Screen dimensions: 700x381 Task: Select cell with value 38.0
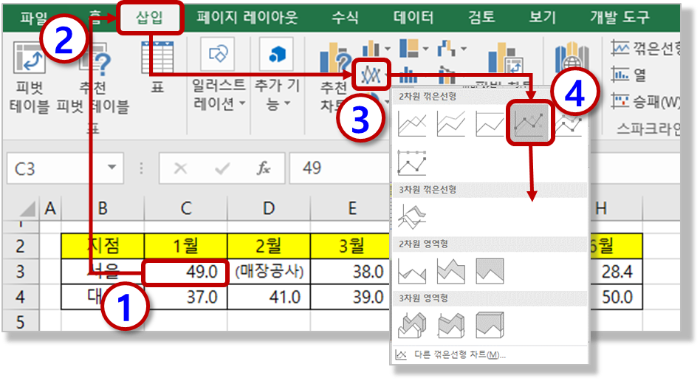(350, 272)
